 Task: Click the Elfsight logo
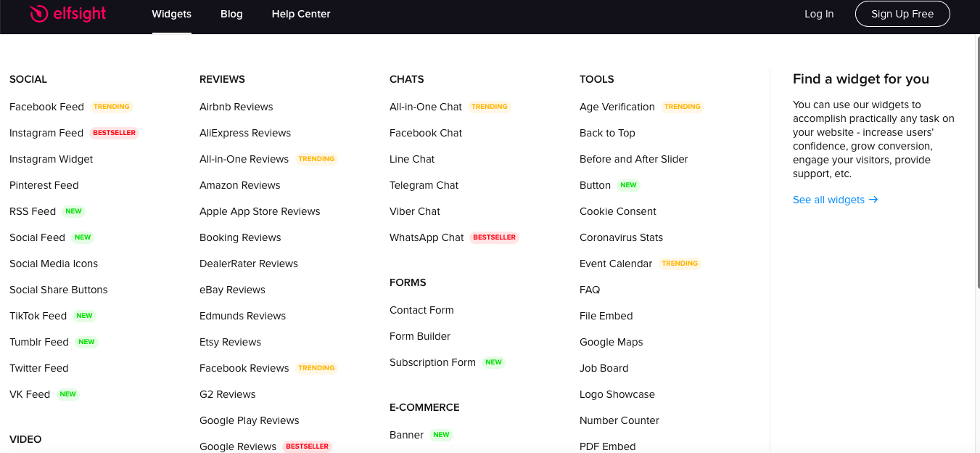69,14
